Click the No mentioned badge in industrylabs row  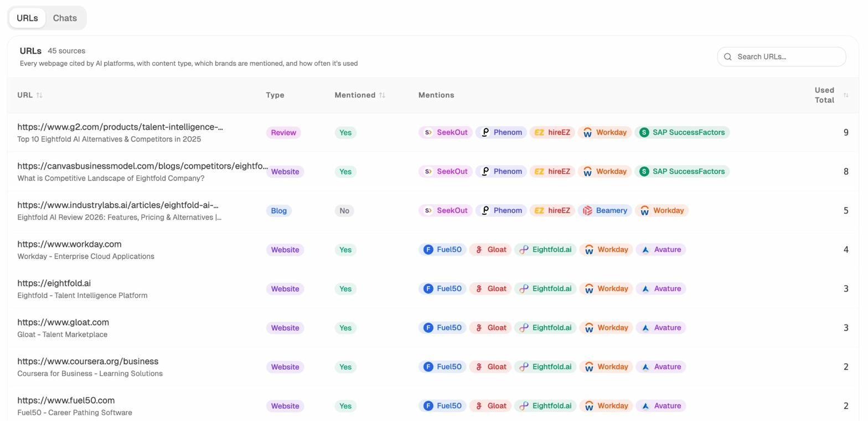[344, 211]
